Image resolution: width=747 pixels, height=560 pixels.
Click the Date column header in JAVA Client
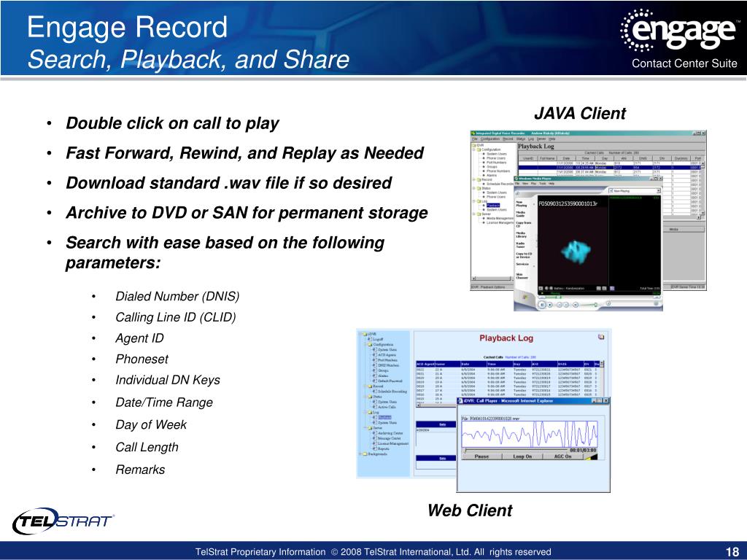click(x=566, y=158)
